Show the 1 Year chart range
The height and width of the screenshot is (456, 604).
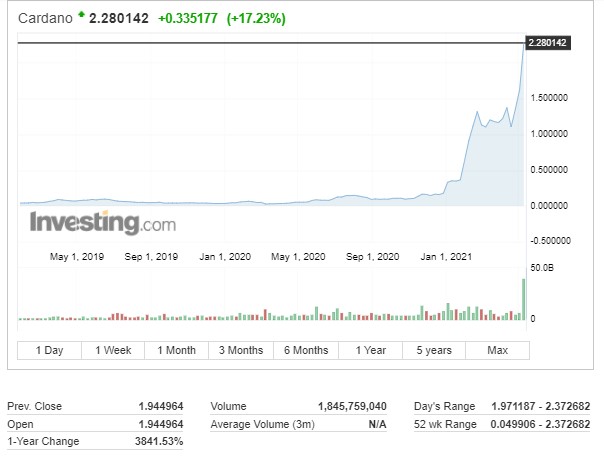(x=371, y=350)
